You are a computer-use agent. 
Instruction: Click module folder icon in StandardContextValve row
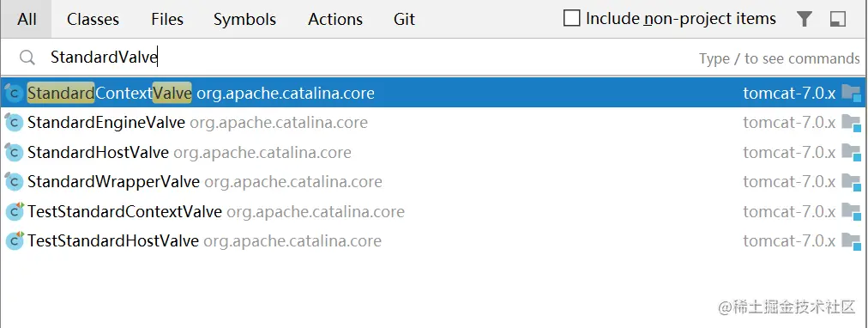pyautogui.click(x=852, y=93)
